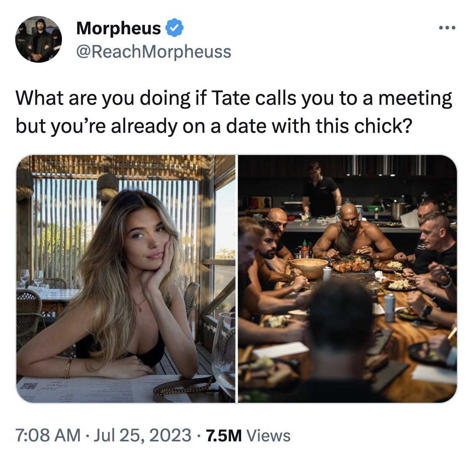Click the 7:08 AM timestamp
This screenshot has width=476, height=462.
(x=48, y=435)
